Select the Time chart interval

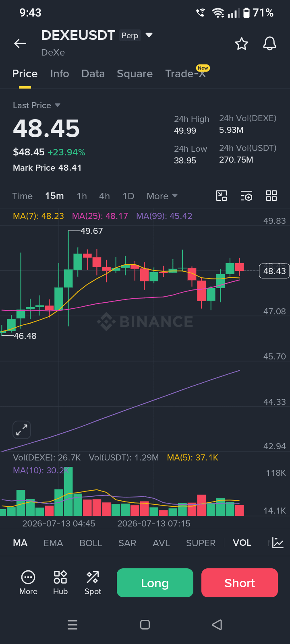point(22,196)
